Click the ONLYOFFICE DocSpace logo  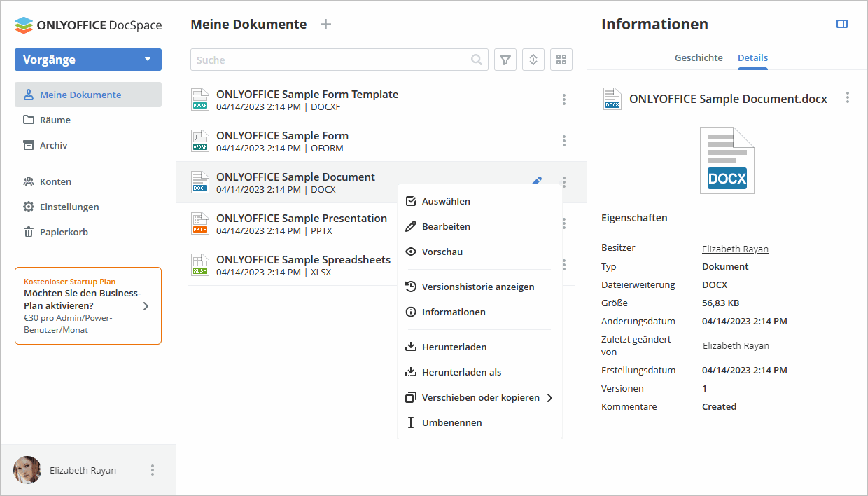point(88,25)
